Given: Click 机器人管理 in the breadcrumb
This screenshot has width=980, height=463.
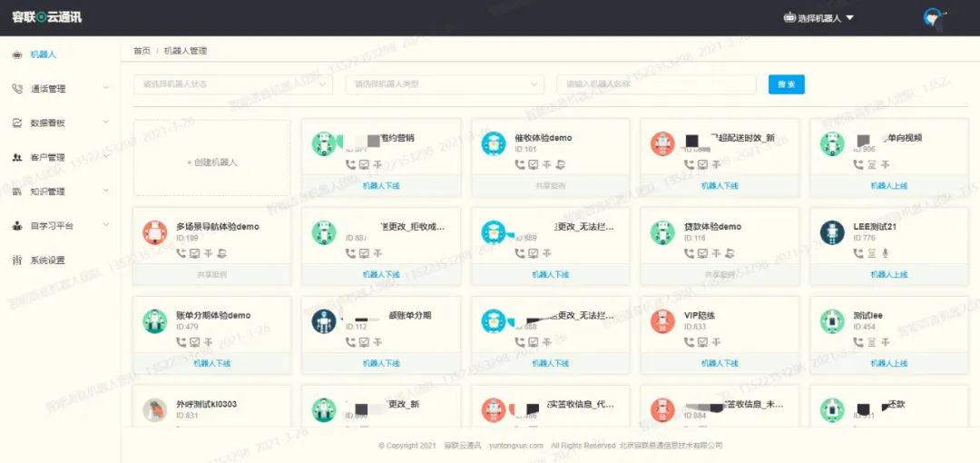Looking at the screenshot, I should [x=185, y=51].
